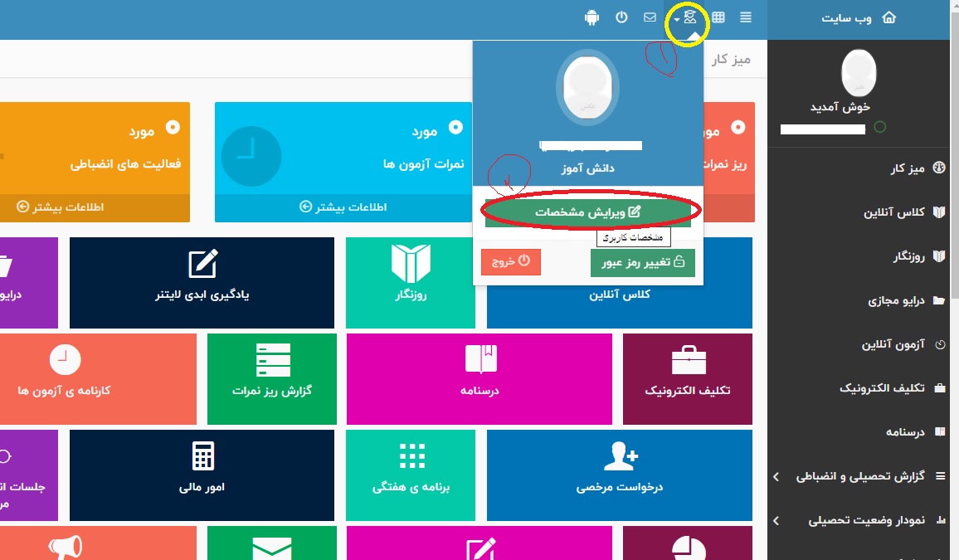Open the درخواست مرخصی tile
959x560 pixels.
pyautogui.click(x=620, y=475)
